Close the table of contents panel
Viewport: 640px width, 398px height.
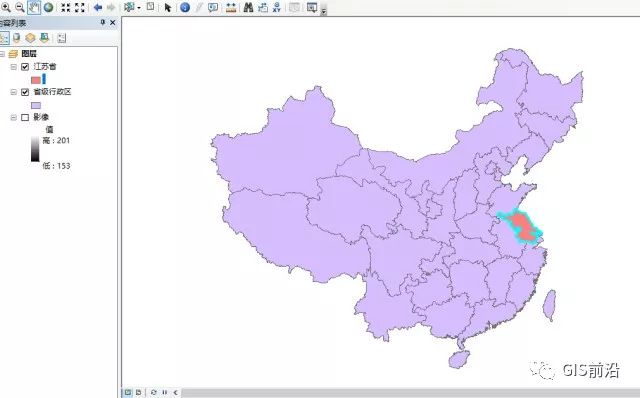(x=113, y=22)
